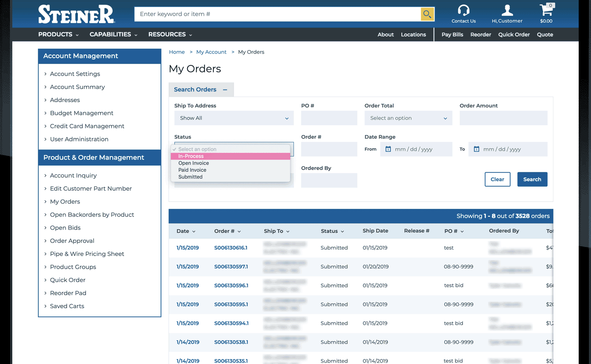Sort by Order # column arrow
Image resolution: width=591 pixels, height=364 pixels.
point(239,231)
